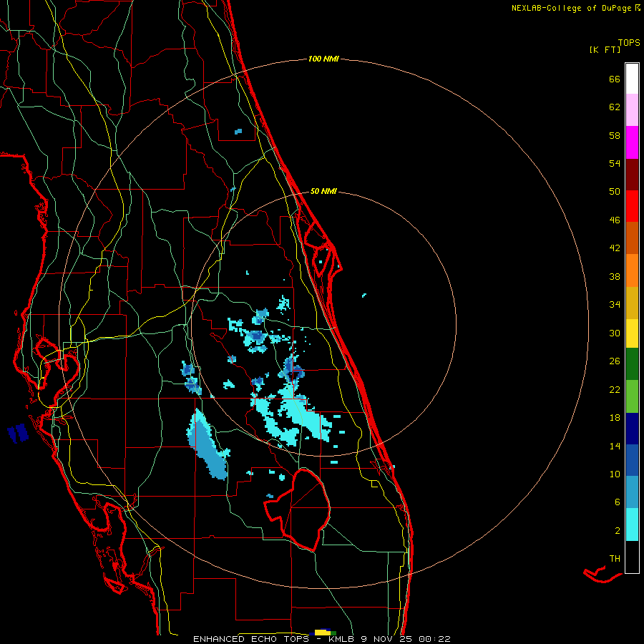
Task: Click the cyan 2 K FT legend swatch
Action: coord(632,525)
